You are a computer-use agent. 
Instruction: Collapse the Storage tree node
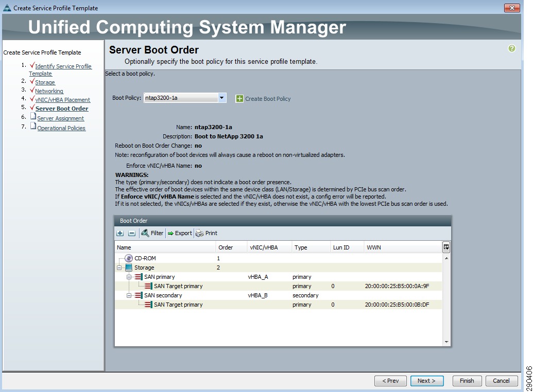point(119,268)
